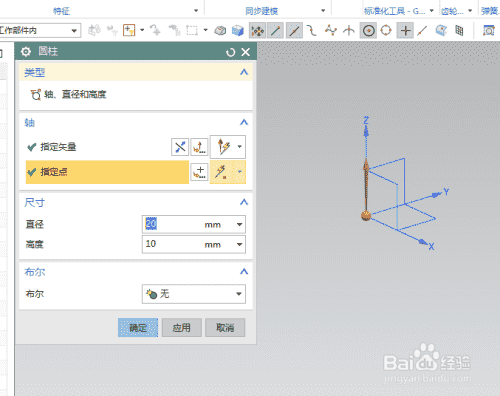Collapse the 尺寸 section
Image resolution: width=500 pixels, height=396 pixels.
point(244,202)
